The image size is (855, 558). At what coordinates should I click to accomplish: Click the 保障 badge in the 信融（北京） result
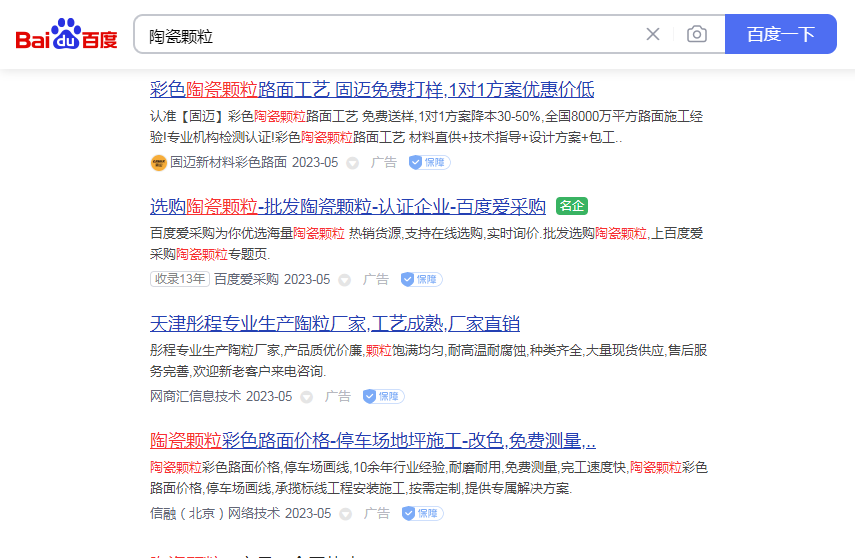tap(423, 513)
